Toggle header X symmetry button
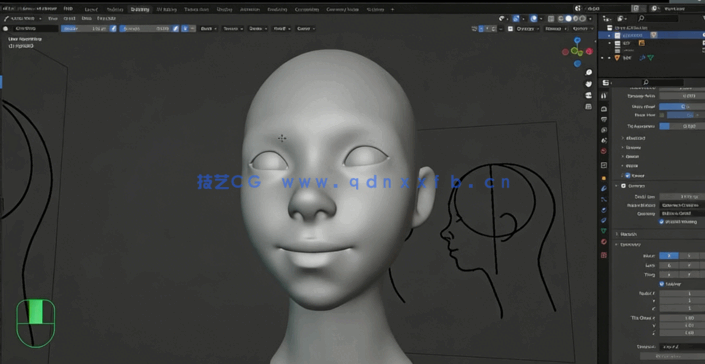This screenshot has width=705, height=364. 481,28
